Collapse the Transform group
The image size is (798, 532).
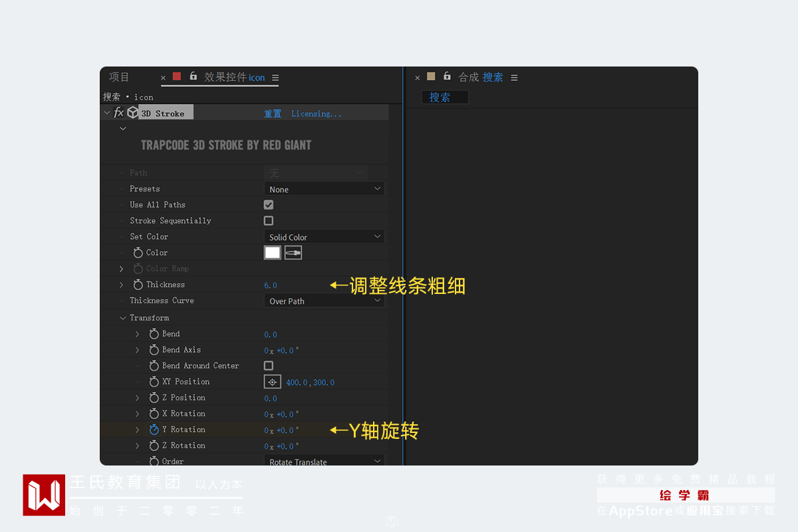pos(122,318)
